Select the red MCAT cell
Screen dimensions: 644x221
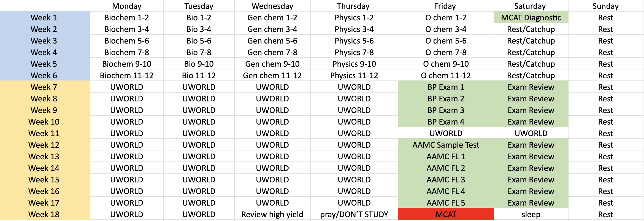coord(446,214)
